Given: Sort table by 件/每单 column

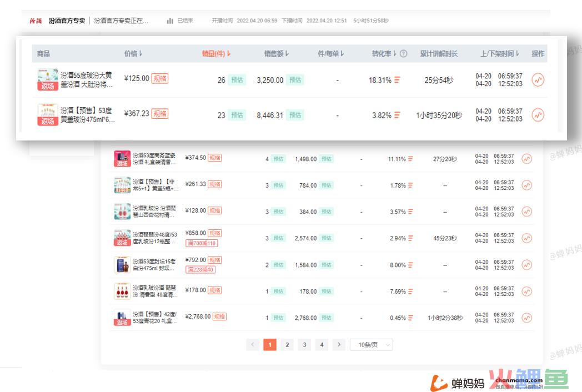Looking at the screenshot, I should coord(331,53).
